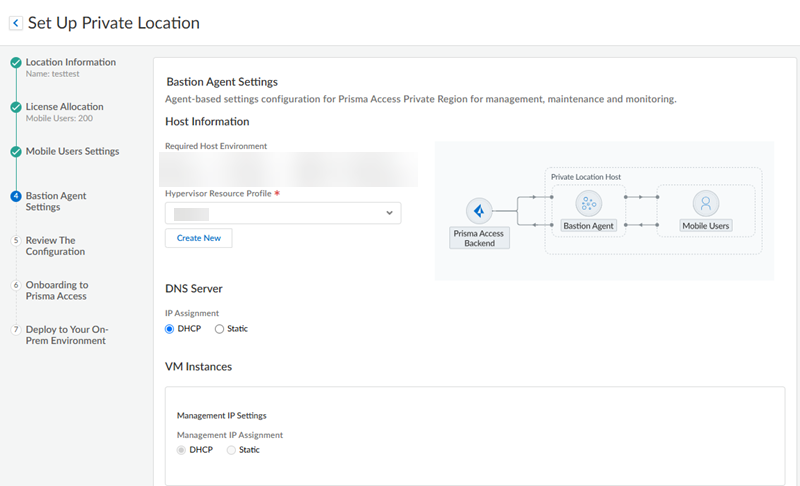Open the Hypervisor Resource Profile dropdown
The height and width of the screenshot is (486, 800).
[x=282, y=213]
